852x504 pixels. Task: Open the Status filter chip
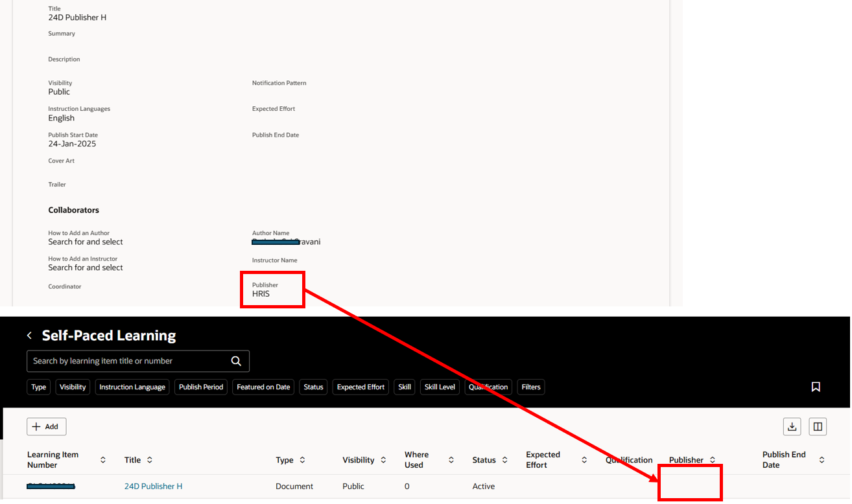[x=313, y=387]
